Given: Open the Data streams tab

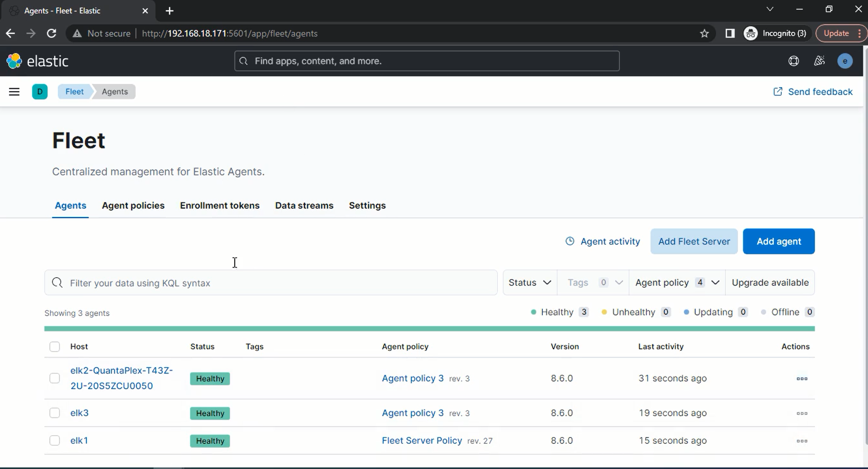Looking at the screenshot, I should (x=304, y=206).
